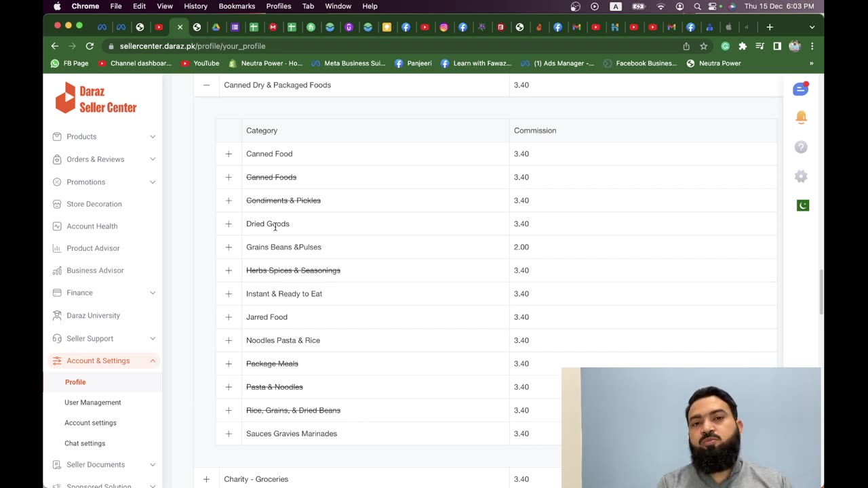Screen dimensions: 868x488
Task: Open Chrome tab list dropdown arrow
Action: coord(812,27)
